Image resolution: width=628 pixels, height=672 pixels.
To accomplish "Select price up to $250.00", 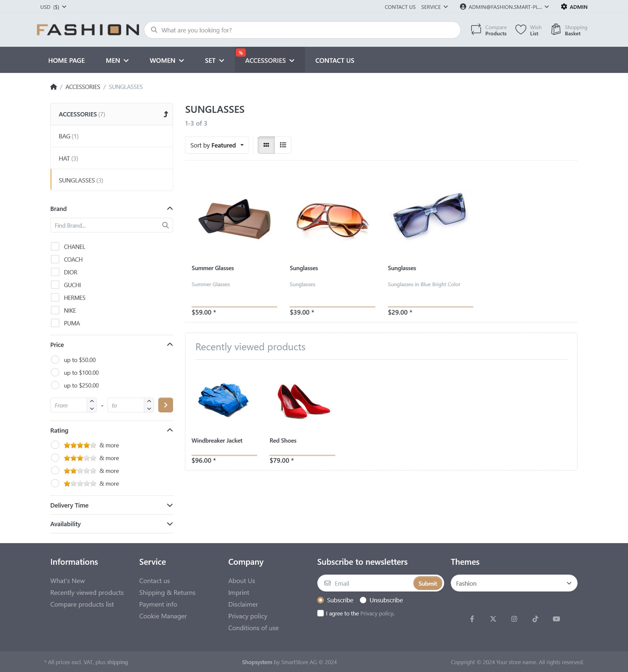I will click(x=55, y=385).
